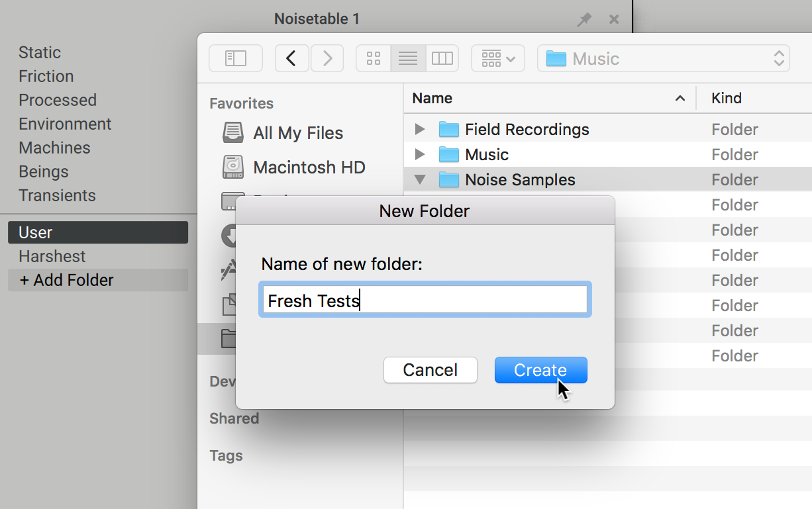
Task: Click the forward navigation arrow
Action: (327, 58)
